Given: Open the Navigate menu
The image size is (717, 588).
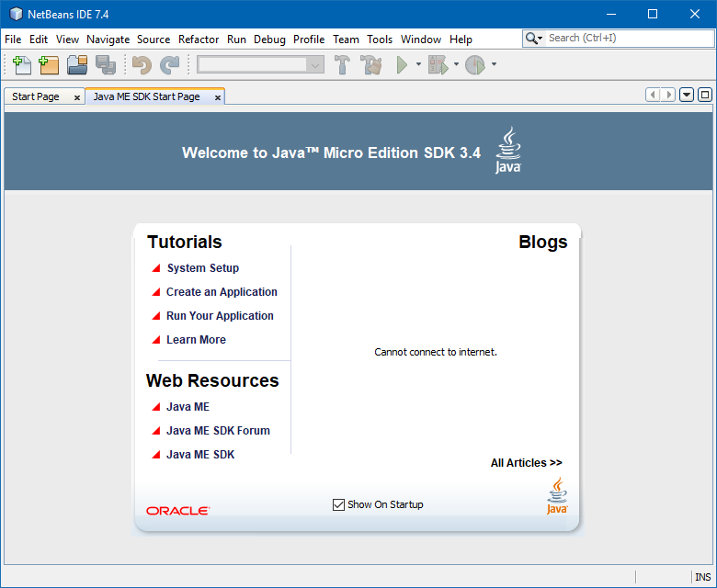Looking at the screenshot, I should 108,40.
